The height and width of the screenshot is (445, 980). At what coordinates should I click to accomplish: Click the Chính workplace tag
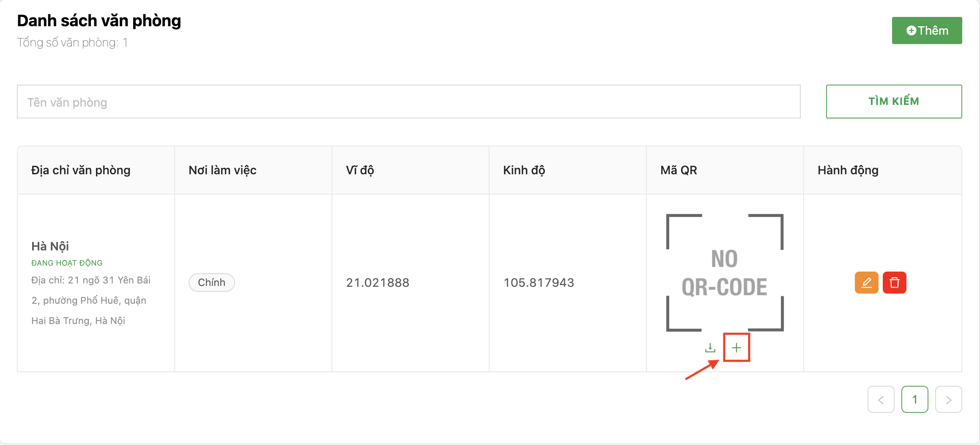[211, 283]
